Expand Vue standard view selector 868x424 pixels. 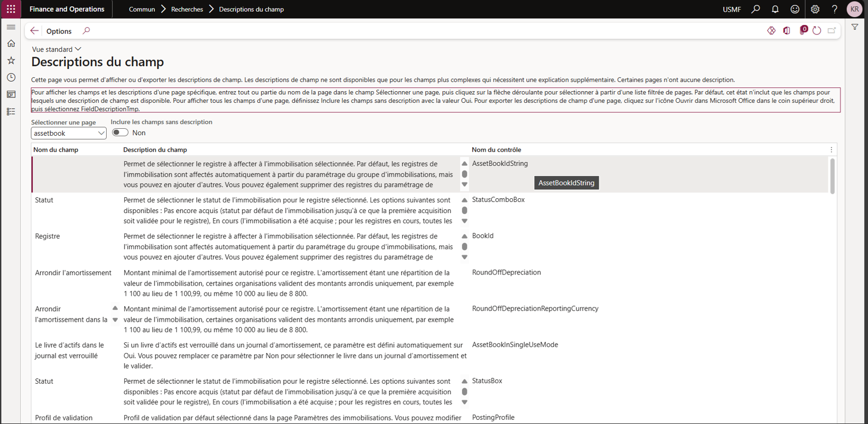point(56,49)
